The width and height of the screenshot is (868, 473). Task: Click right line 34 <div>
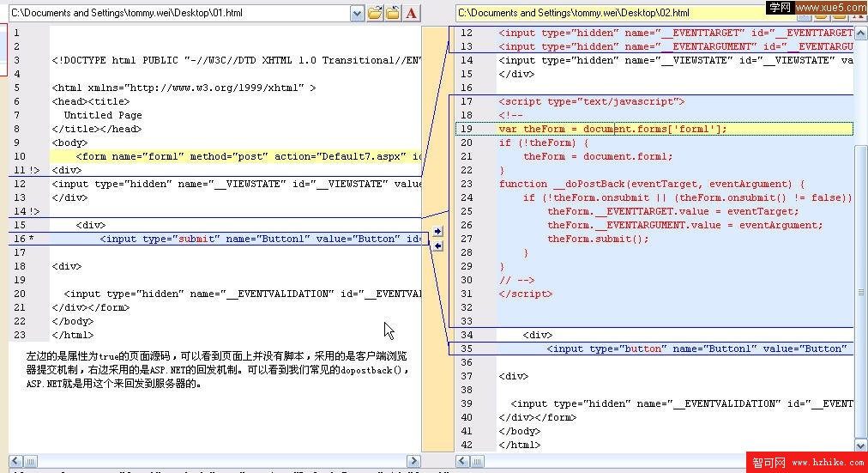pyautogui.click(x=538, y=335)
